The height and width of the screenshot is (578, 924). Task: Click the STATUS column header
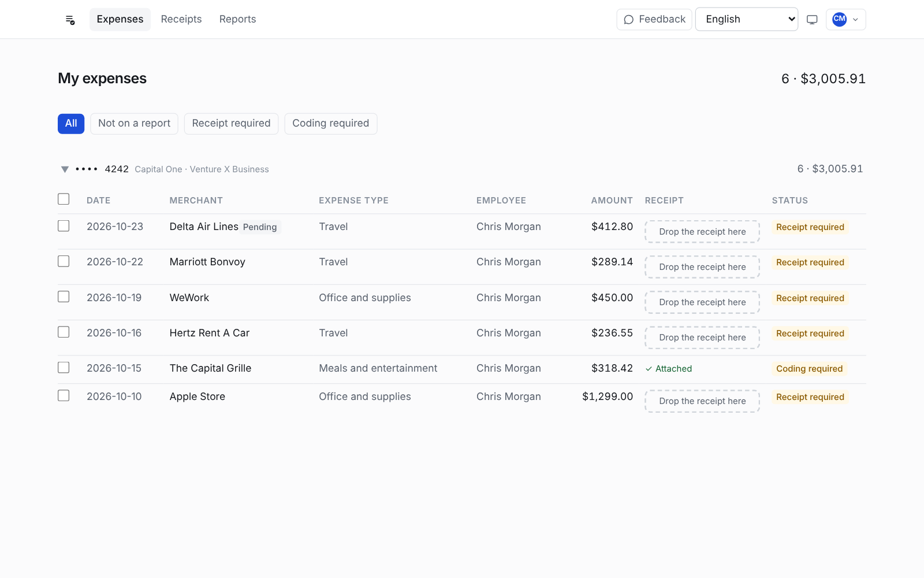[x=790, y=201]
